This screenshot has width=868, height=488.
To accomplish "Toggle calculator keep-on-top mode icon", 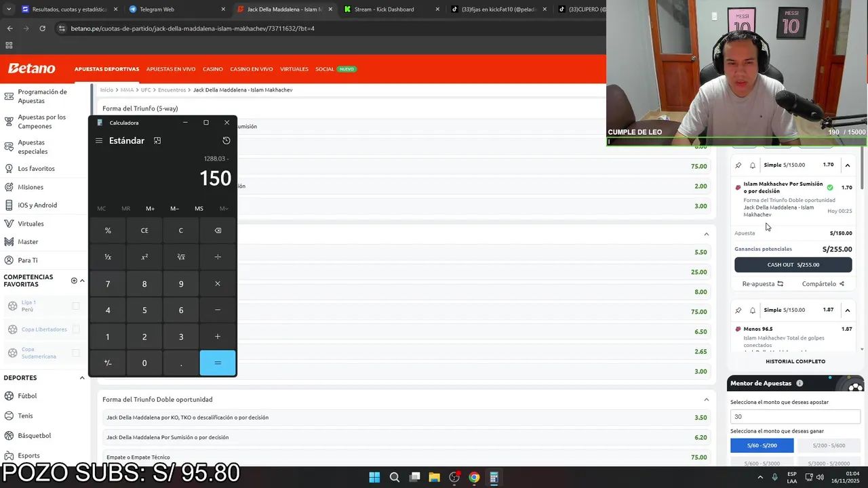I will pos(157,141).
